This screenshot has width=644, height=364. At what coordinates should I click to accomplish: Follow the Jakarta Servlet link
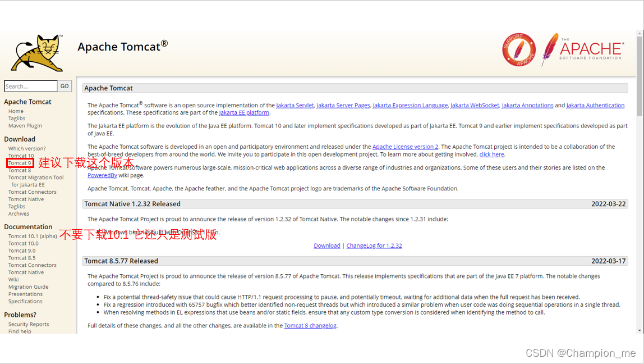[295, 105]
